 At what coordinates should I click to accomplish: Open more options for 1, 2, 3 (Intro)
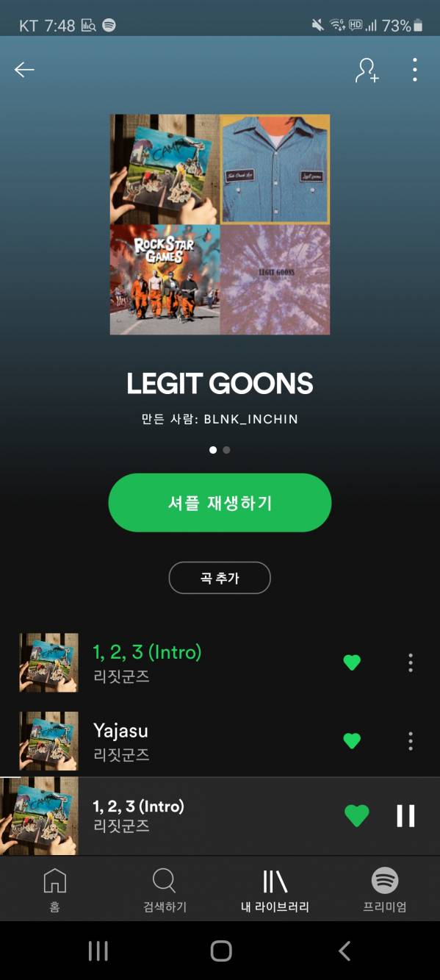click(x=411, y=662)
